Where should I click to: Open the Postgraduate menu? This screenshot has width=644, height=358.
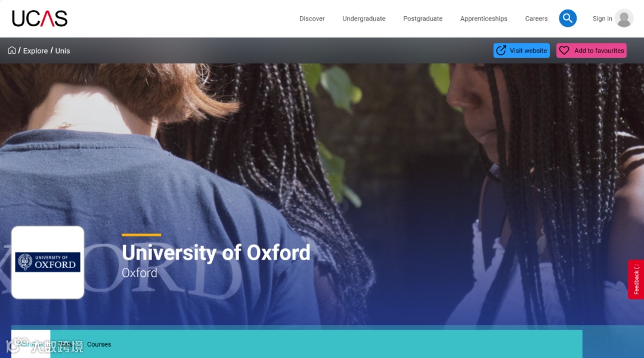click(423, 18)
